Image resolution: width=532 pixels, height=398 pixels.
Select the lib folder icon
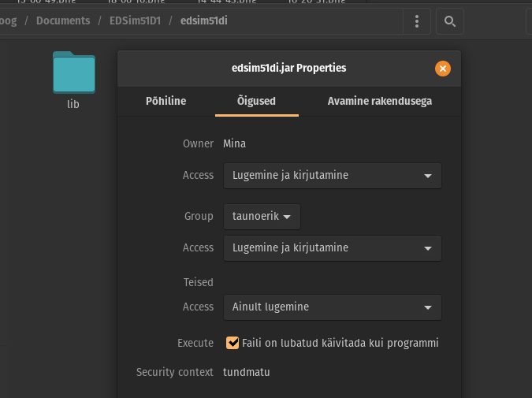[73, 73]
